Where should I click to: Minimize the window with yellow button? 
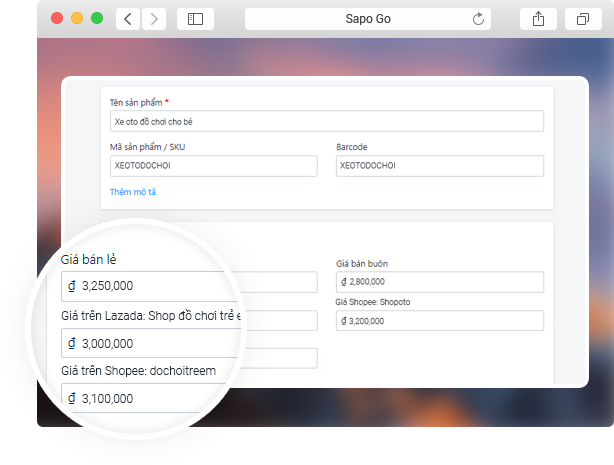pyautogui.click(x=77, y=18)
